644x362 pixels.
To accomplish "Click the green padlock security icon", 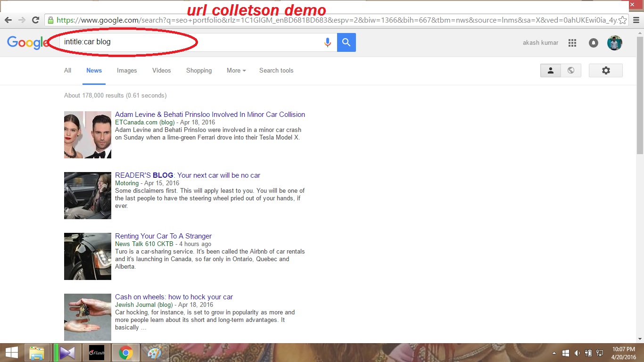I will click(50, 20).
